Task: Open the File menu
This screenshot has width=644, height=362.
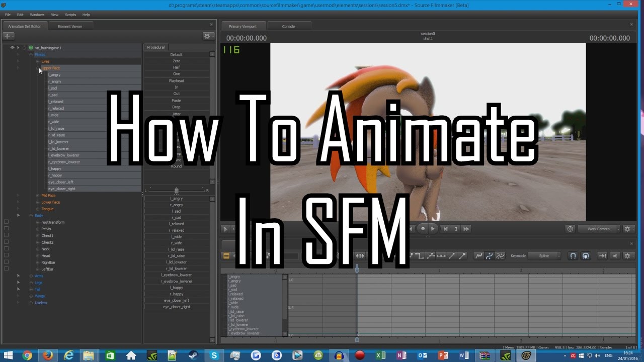Action: click(8, 15)
